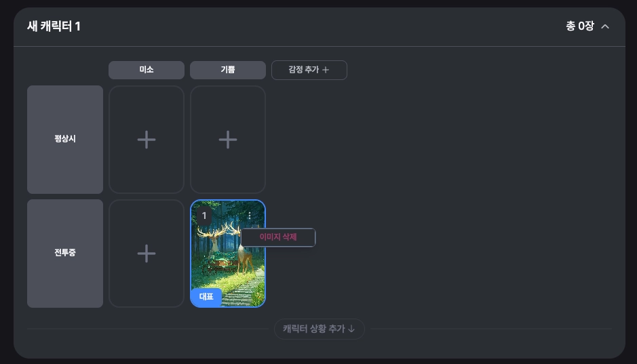
Task: Click the 총 0장 count label
Action: pos(580,26)
